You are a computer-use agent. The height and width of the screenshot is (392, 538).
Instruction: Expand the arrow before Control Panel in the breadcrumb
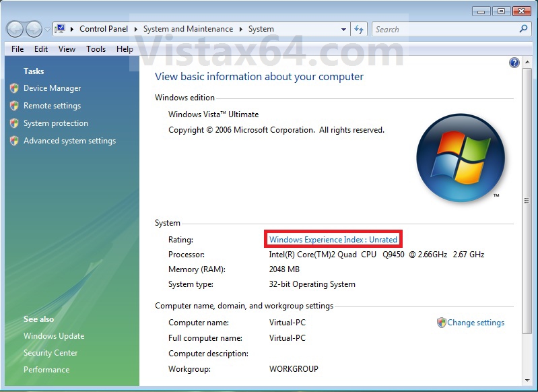(x=71, y=29)
